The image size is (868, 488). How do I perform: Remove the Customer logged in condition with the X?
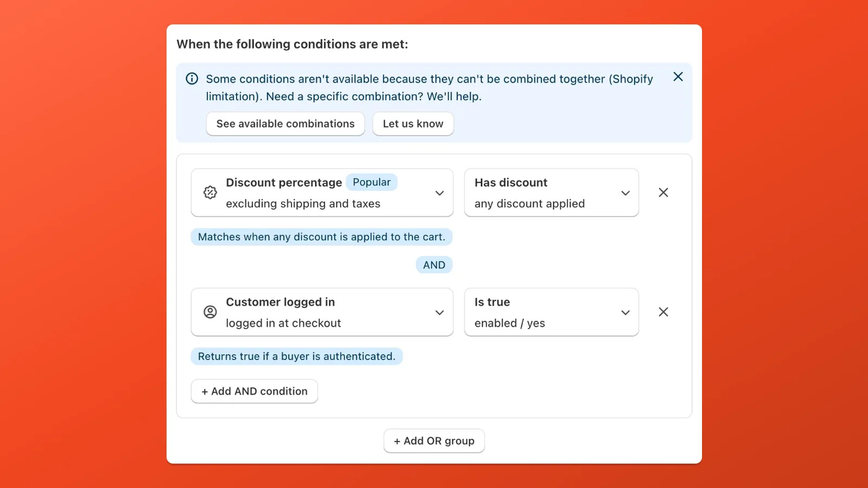click(663, 312)
